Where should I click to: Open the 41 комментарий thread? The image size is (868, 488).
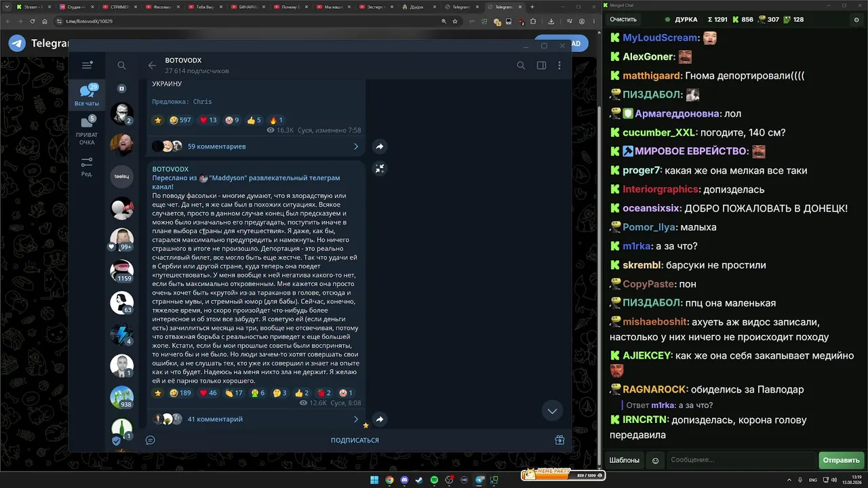pyautogui.click(x=215, y=420)
